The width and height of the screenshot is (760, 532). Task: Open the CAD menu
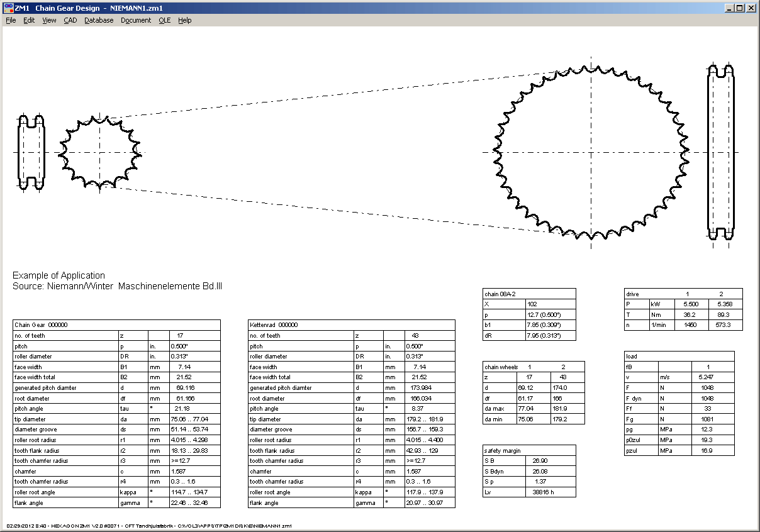tap(70, 20)
